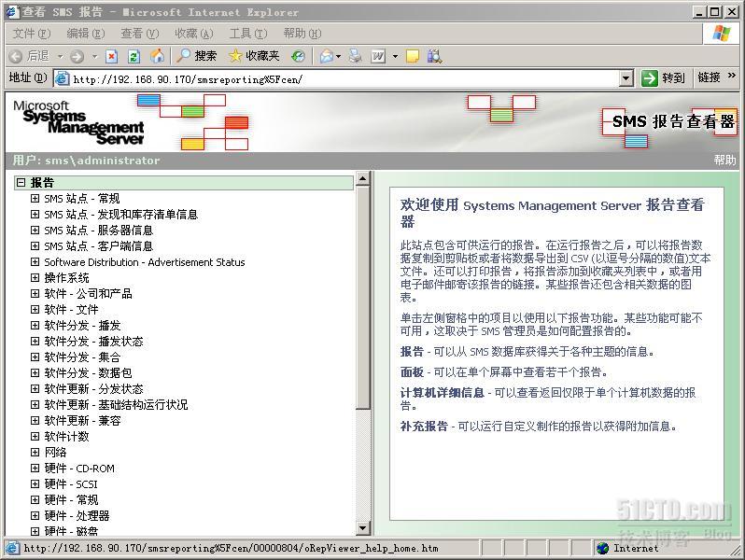Open the Favorites (收藏夹) star button
This screenshot has height=560, width=745.
click(x=254, y=56)
